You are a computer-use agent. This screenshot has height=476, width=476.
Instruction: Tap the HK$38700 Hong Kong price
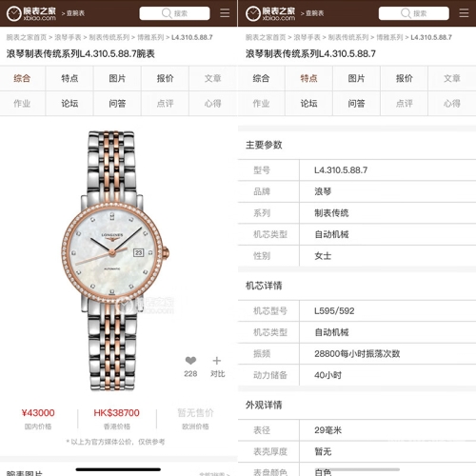[x=116, y=413]
